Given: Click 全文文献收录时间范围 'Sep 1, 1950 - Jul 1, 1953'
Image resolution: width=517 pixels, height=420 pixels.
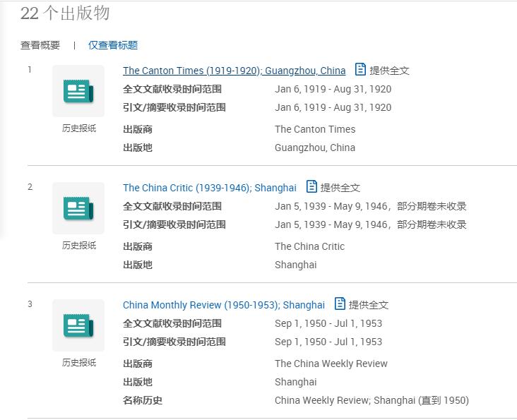Looking at the screenshot, I should pyautogui.click(x=328, y=323).
